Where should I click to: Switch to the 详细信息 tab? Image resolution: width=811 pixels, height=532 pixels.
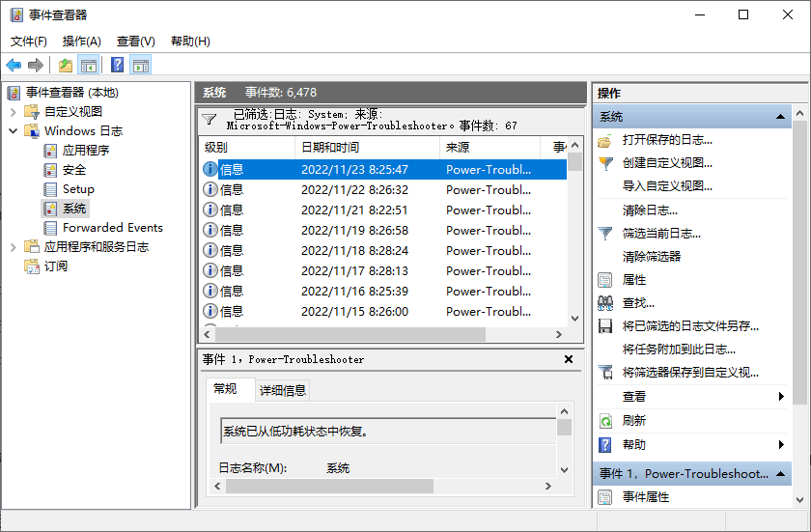tap(282, 391)
